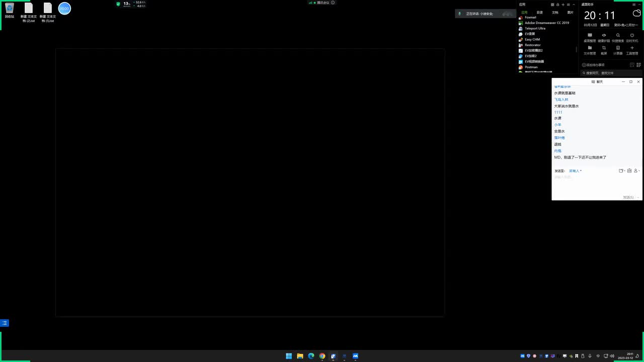Image resolution: width=644 pixels, height=362 pixels.
Task: Click the chat message MD，刚退了一下还不让我进来了
Action: pos(580,157)
